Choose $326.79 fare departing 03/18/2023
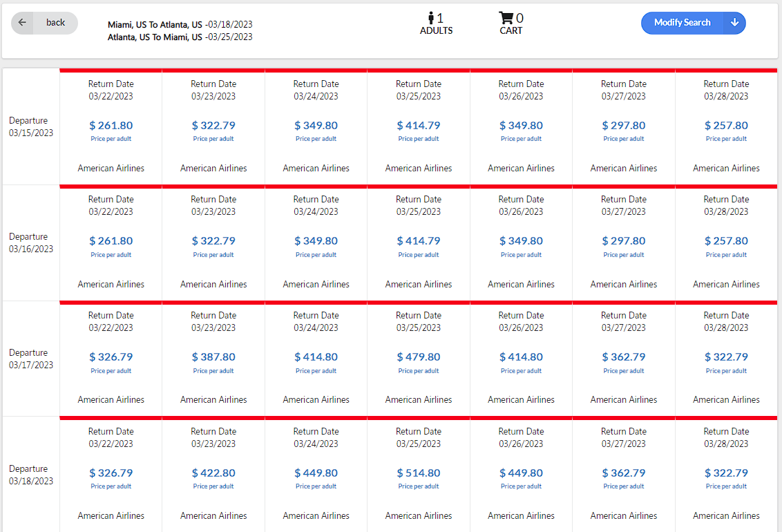Screen dimensions: 782x532 click(111, 473)
